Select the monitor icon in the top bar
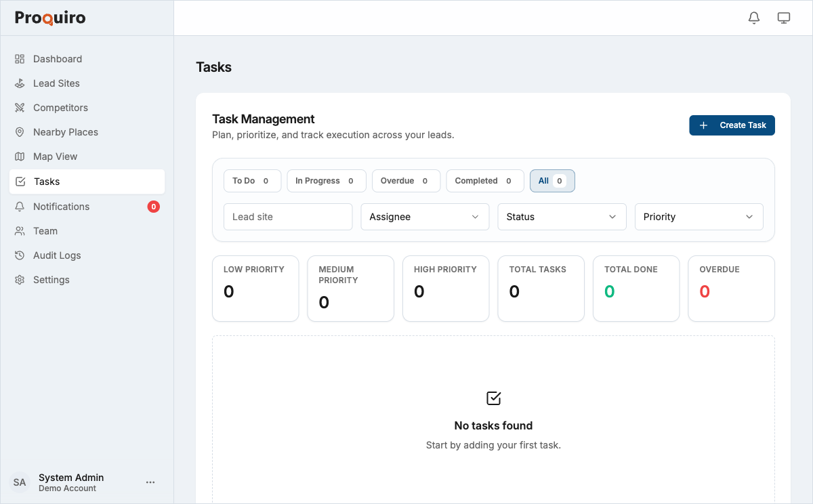 click(784, 18)
